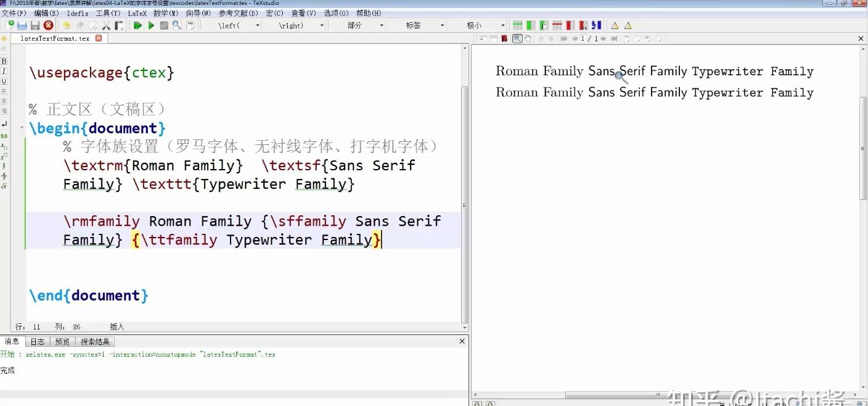Image resolution: width=868 pixels, height=406 pixels.
Task: Jump to the next warning triangle icon
Action: (x=628, y=25)
